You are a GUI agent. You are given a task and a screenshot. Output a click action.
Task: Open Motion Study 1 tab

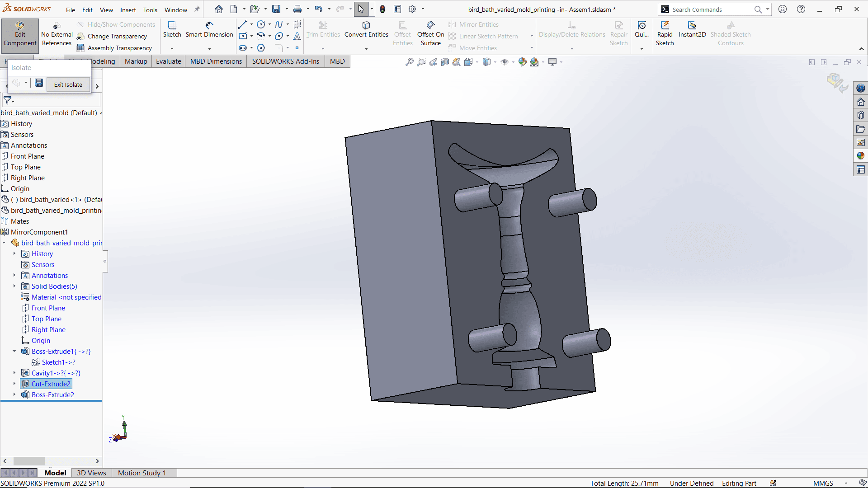coord(142,473)
